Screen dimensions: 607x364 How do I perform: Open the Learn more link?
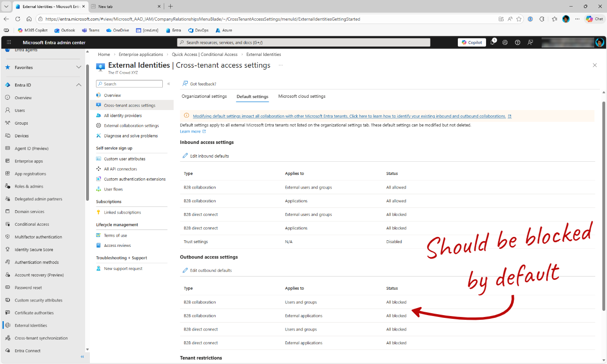pos(193,132)
